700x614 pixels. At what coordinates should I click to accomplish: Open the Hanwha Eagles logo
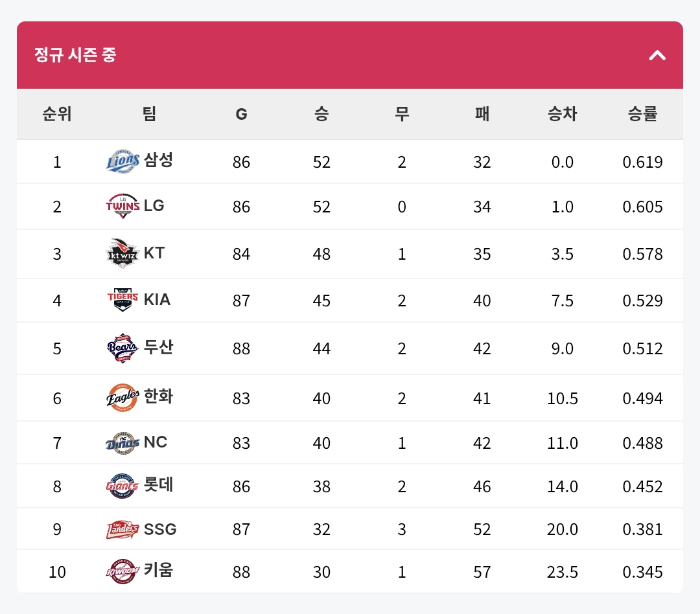coord(122,398)
